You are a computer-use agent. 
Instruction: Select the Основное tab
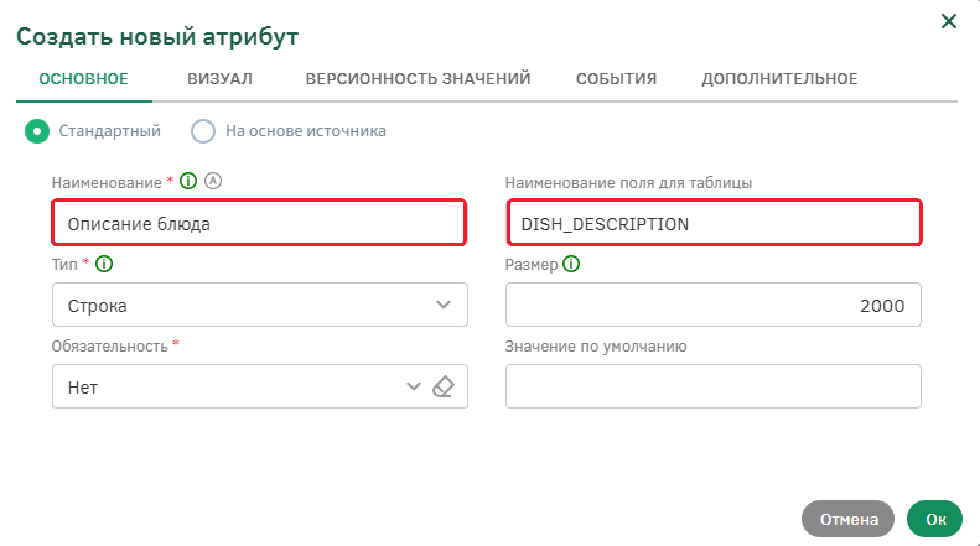click(x=84, y=79)
